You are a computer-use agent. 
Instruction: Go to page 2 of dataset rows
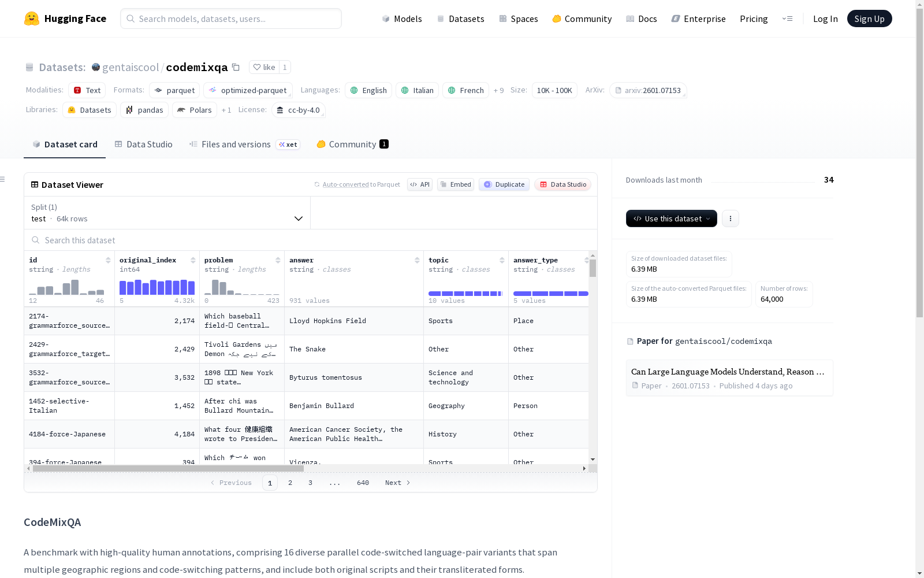pos(290,483)
